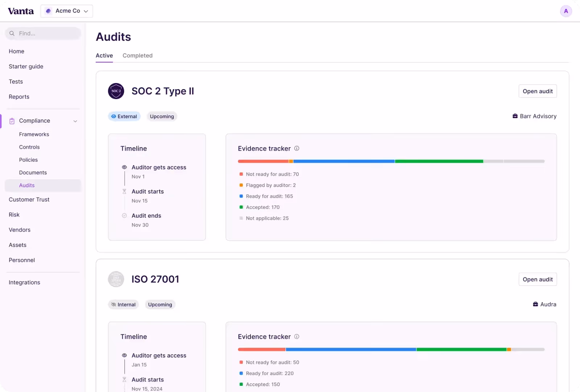Click the 'Not ready for audit: 50' entry
This screenshot has height=392, width=580.
[x=269, y=363]
